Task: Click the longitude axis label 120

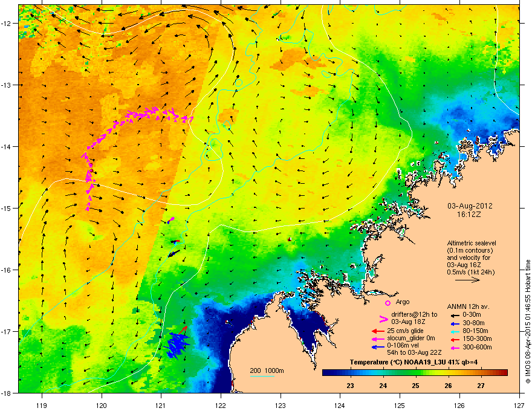Action: pyautogui.click(x=102, y=405)
